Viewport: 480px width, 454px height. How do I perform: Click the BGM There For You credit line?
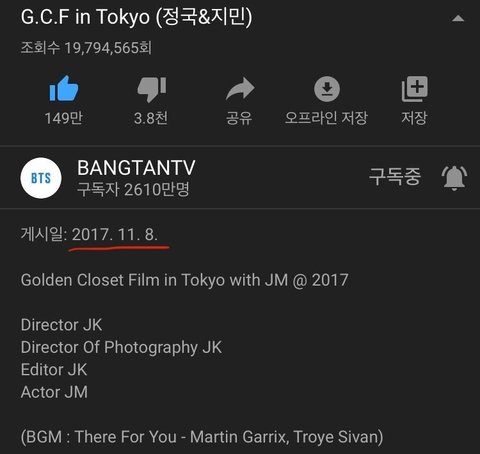[x=202, y=437]
